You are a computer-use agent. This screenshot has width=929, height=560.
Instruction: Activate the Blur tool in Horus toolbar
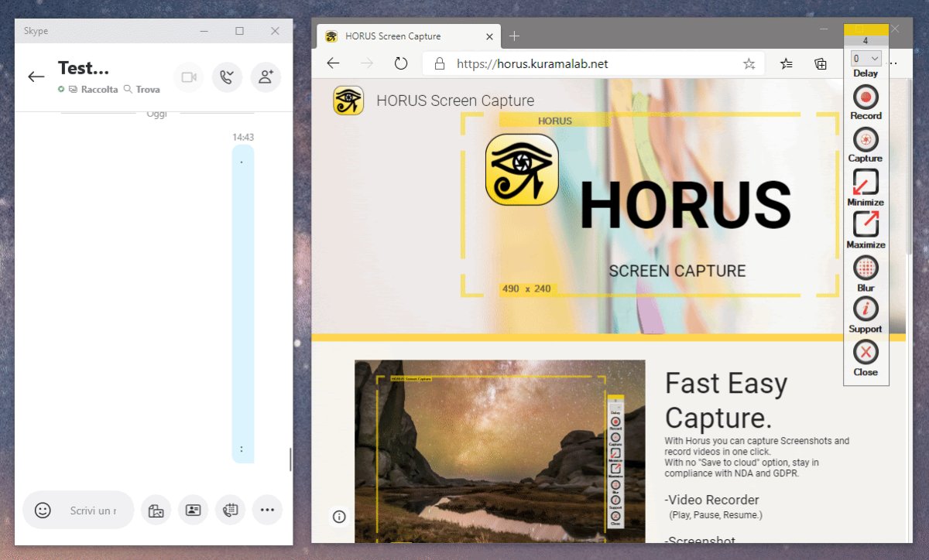click(x=866, y=268)
